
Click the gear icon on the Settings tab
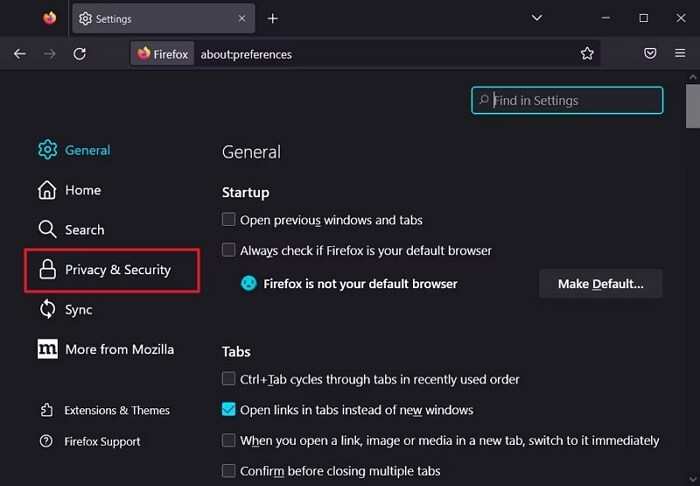click(85, 19)
